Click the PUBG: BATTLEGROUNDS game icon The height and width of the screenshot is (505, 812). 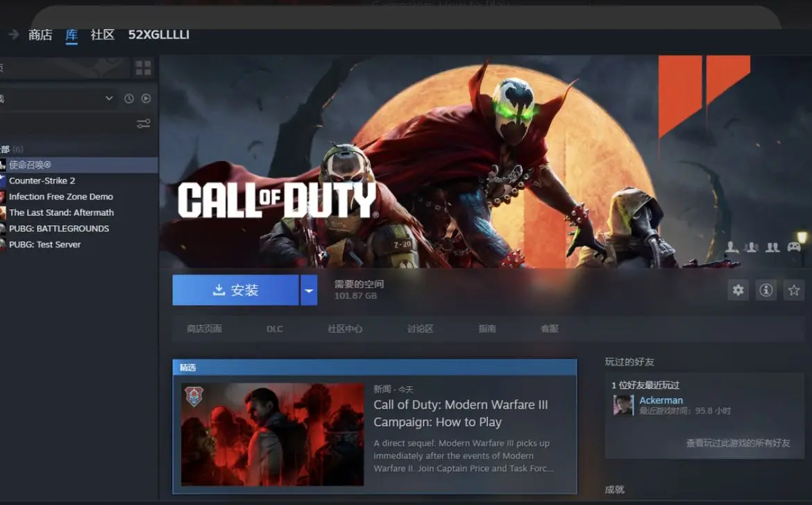click(x=3, y=229)
